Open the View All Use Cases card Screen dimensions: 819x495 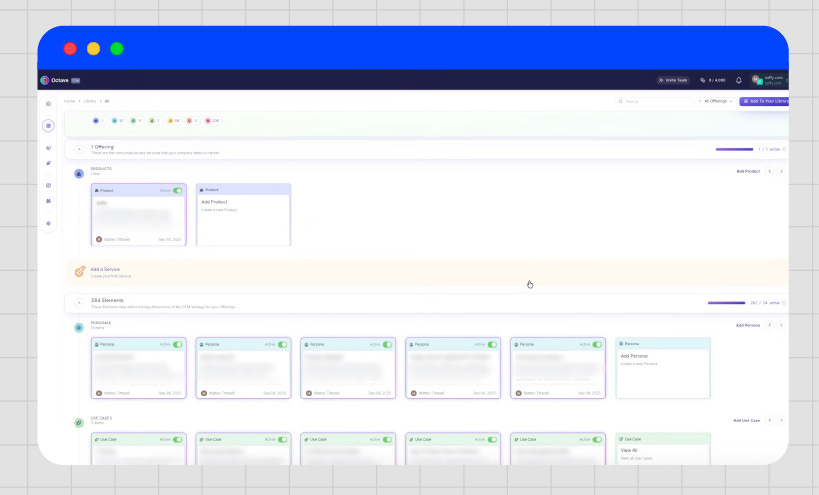(x=663, y=449)
